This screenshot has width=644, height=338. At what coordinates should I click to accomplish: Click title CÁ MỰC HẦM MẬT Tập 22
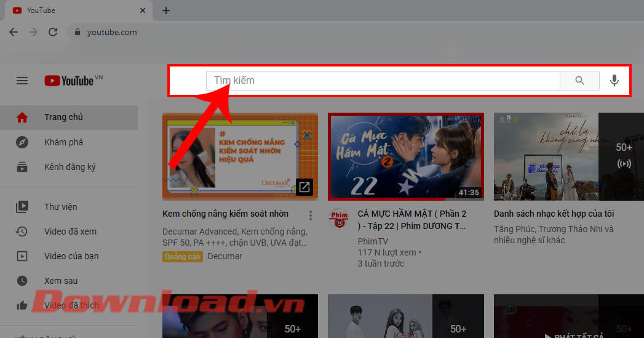pos(412,220)
